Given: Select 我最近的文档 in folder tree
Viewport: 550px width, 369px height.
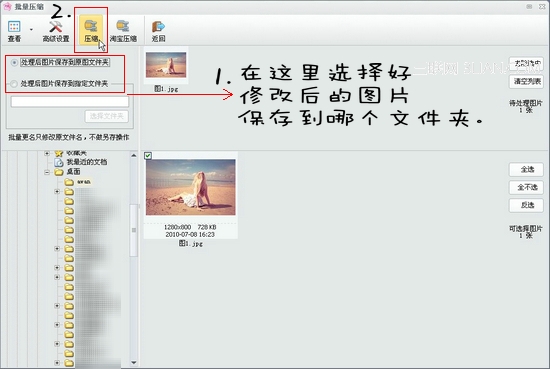Looking at the screenshot, I should click(x=87, y=162).
